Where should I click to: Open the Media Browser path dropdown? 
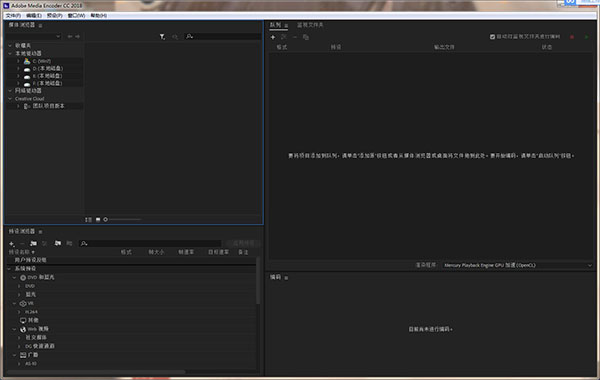(34, 36)
